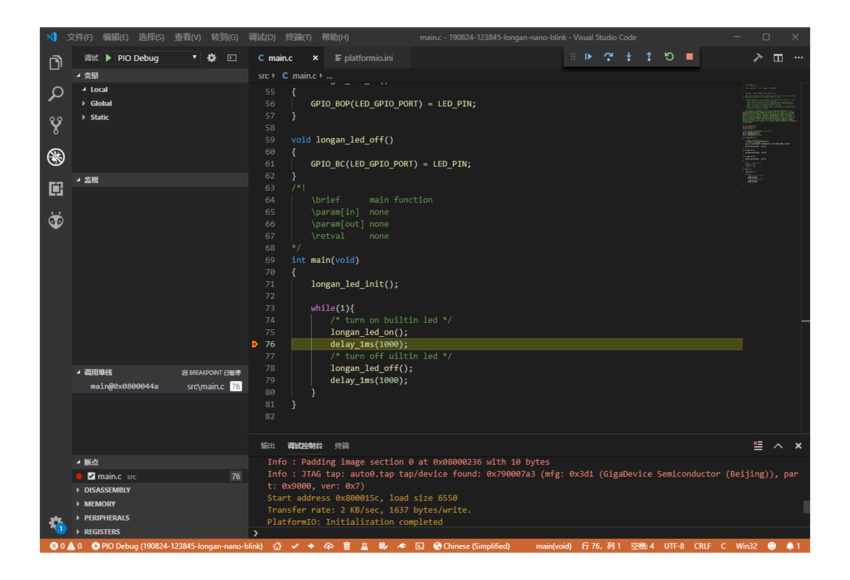
Task: Toggle split editor layout icon
Action: [778, 58]
